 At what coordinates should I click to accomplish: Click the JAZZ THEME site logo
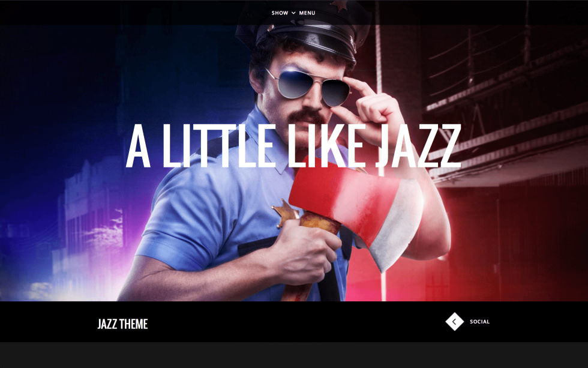pos(122,324)
